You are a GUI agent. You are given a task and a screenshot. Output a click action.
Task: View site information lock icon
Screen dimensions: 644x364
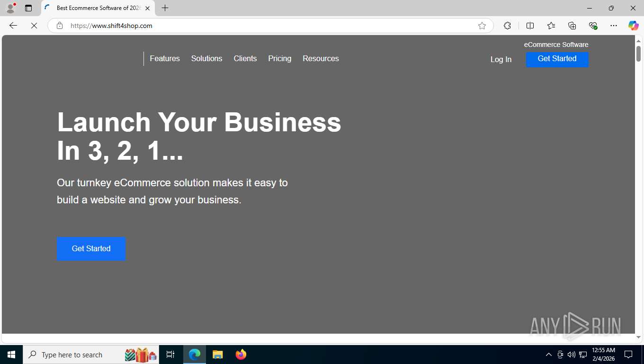coord(60,26)
